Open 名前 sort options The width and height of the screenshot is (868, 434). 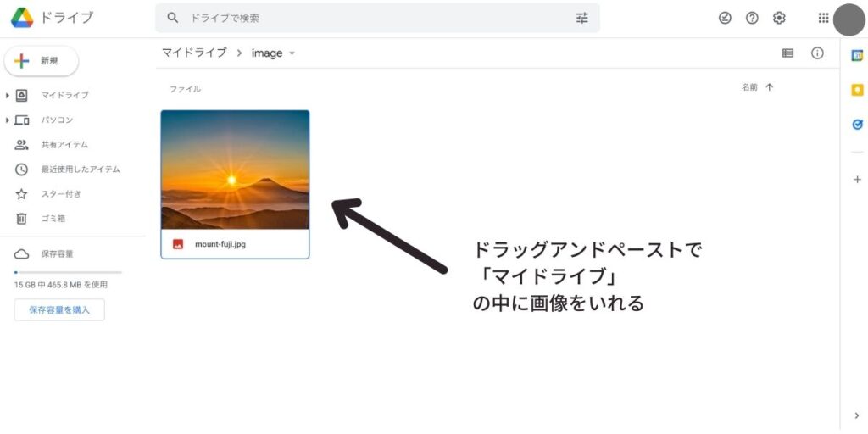[749, 87]
